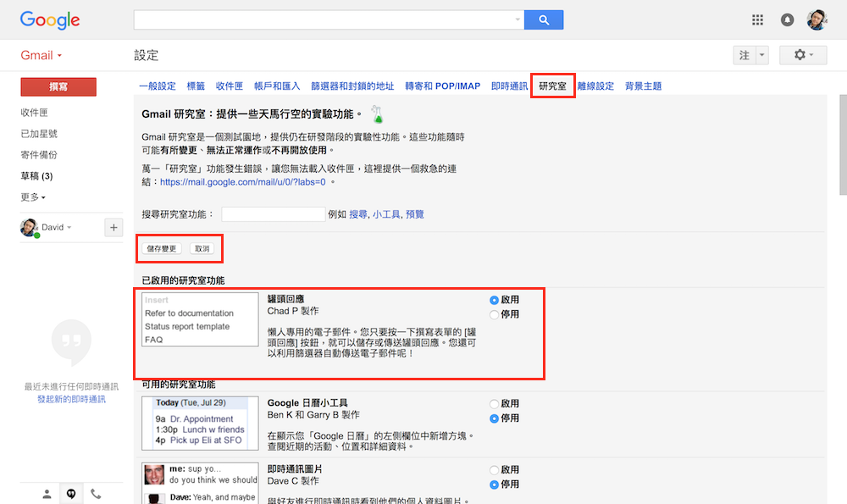Image resolution: width=847 pixels, height=504 pixels.
Task: Enable the 即時通訊圖片 lab
Action: (x=495, y=470)
